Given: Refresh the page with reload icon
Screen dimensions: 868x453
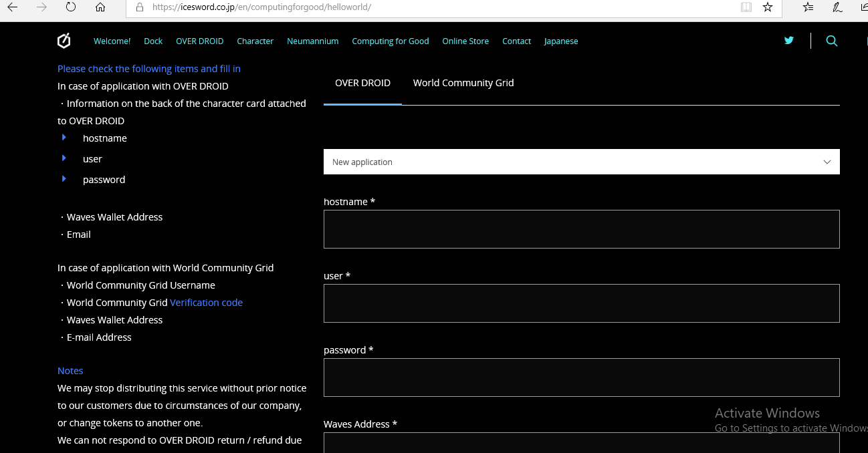Looking at the screenshot, I should (71, 7).
